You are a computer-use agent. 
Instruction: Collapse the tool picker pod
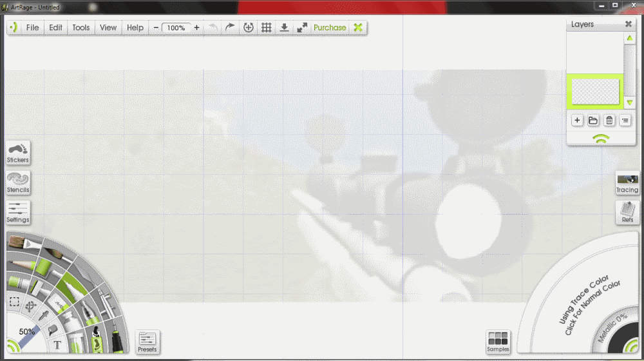(x=13, y=346)
